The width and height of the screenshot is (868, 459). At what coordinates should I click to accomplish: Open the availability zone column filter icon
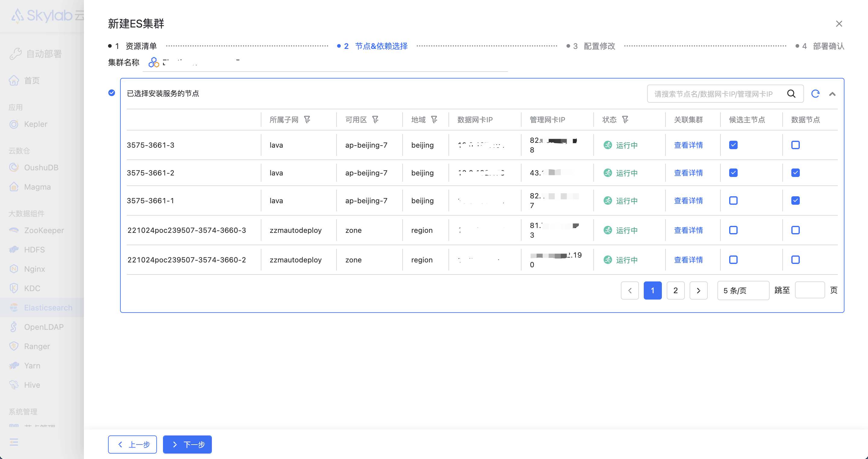point(375,119)
